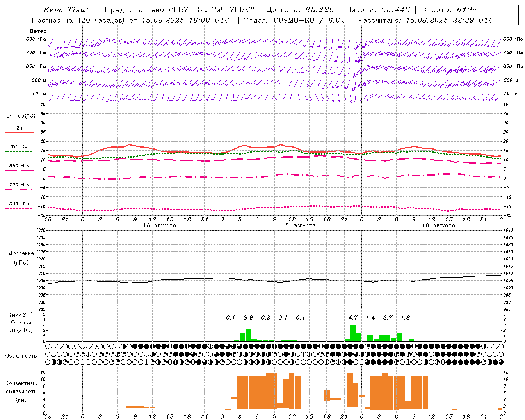The image size is (525, 420).
Task: Click the date label 16 августа
Action: point(160,226)
